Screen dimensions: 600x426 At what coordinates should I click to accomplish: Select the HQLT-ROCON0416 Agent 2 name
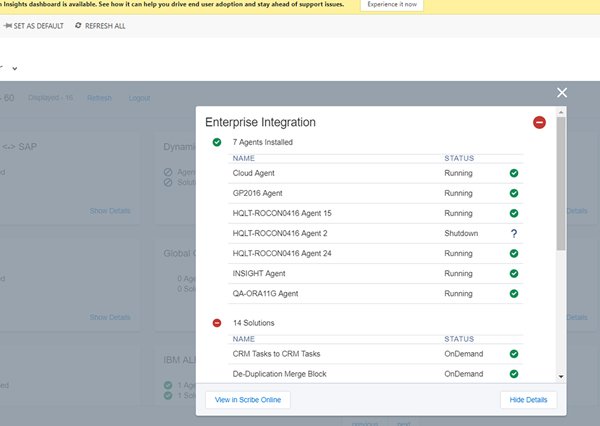(280, 233)
